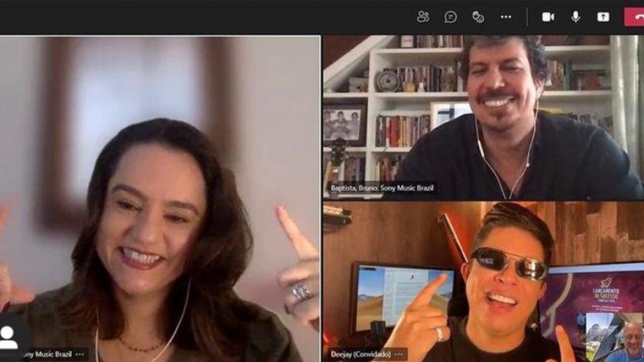The width and height of the screenshot is (644, 362).
Task: Show the participants panel
Action: pos(422,17)
